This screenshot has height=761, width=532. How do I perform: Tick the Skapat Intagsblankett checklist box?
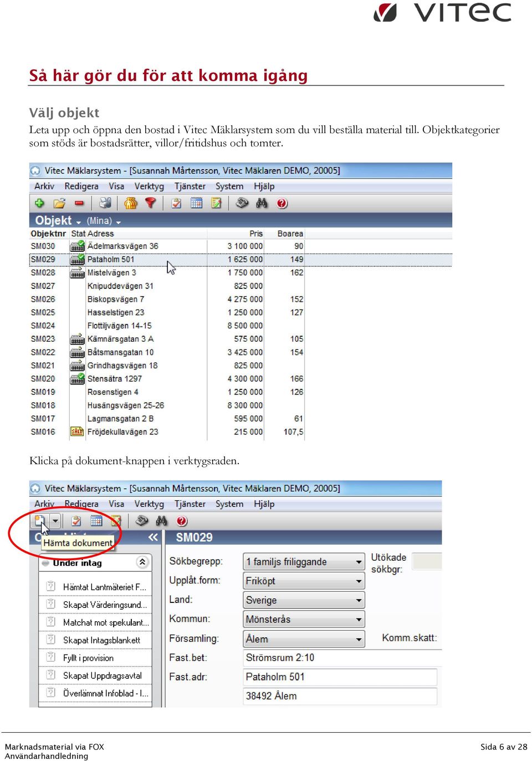click(50, 639)
